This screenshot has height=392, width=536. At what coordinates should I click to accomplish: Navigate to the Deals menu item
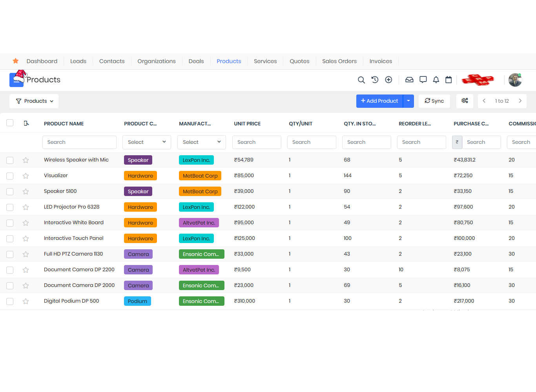tap(196, 61)
